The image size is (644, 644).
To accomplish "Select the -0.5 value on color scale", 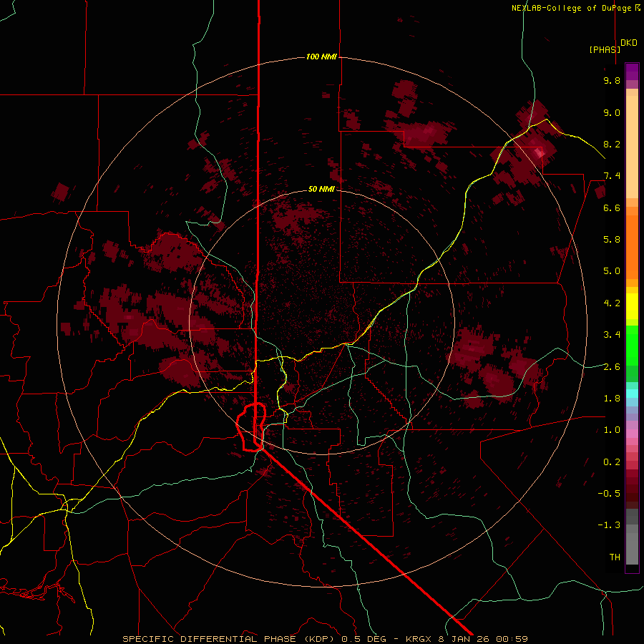I will (x=609, y=493).
